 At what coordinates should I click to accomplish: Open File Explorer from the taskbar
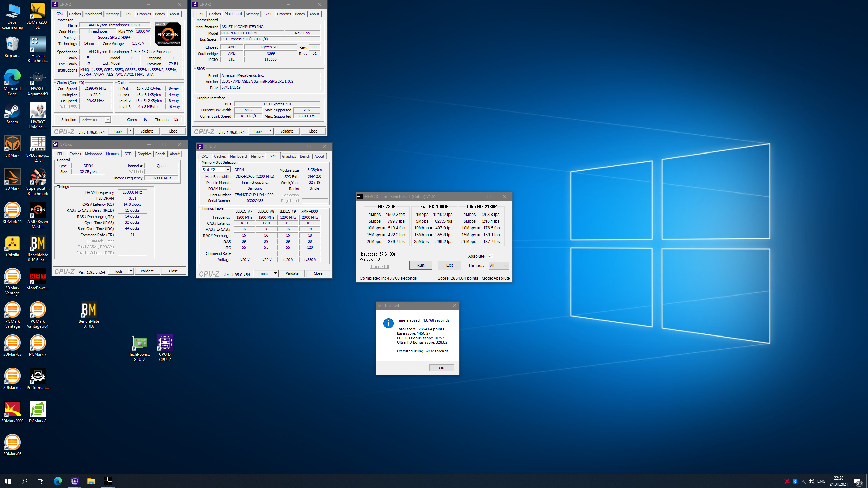[91, 481]
